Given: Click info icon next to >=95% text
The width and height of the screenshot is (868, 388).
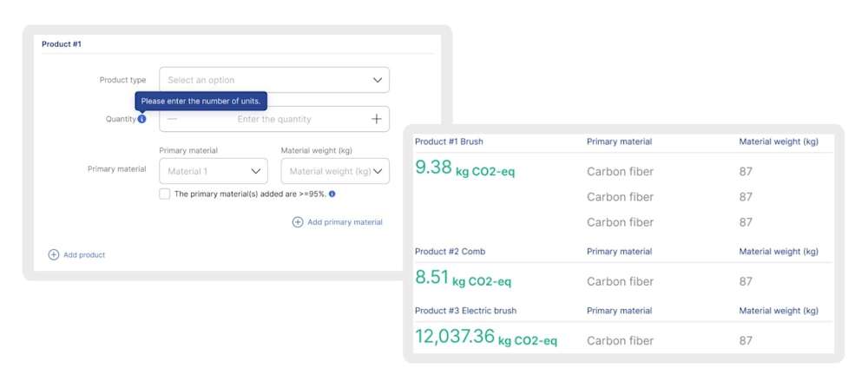Looking at the screenshot, I should pyautogui.click(x=332, y=194).
